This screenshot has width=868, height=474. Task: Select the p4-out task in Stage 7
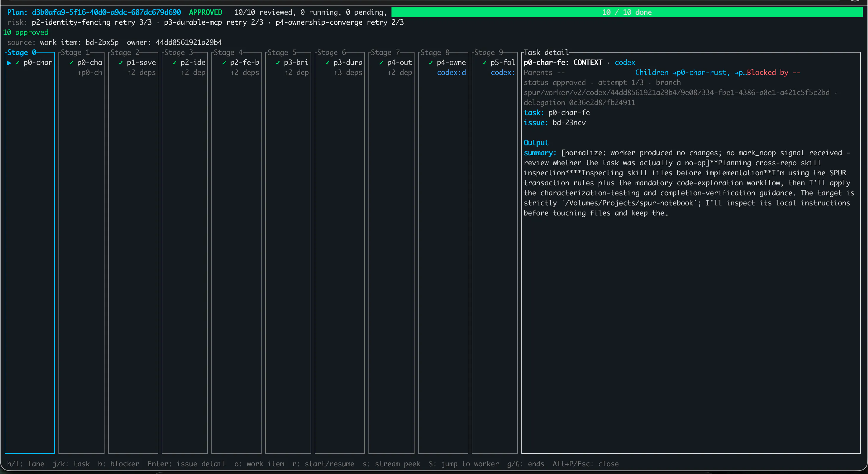tap(400, 63)
